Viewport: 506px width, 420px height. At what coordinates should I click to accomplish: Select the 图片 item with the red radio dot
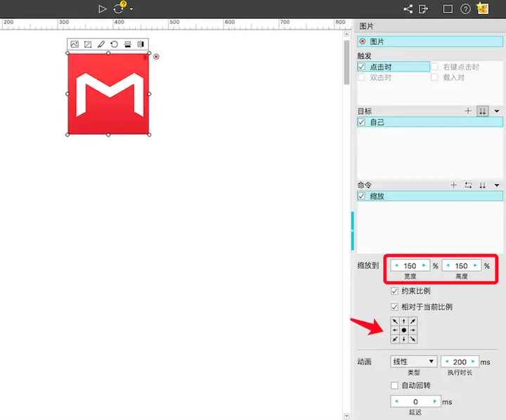pyautogui.click(x=430, y=41)
